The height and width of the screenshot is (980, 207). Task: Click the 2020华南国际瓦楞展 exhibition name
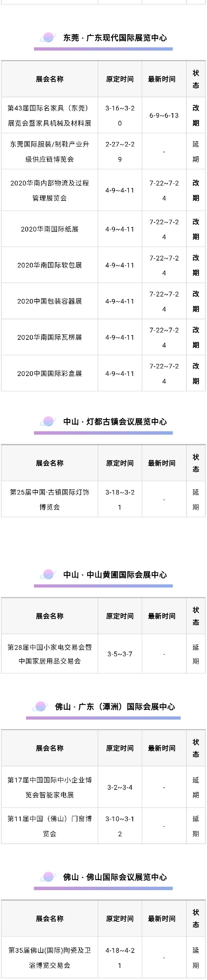coord(50,337)
